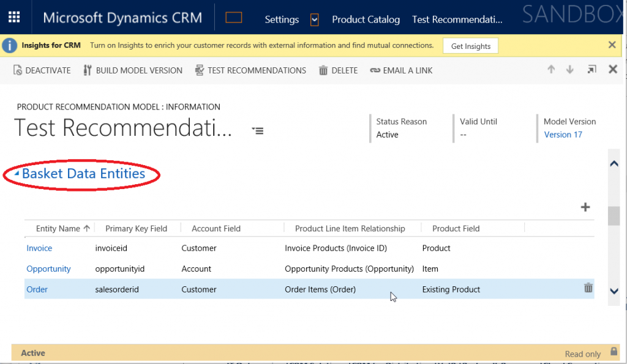Click Opportunity Products (Opportunity) cell

pyautogui.click(x=349, y=269)
